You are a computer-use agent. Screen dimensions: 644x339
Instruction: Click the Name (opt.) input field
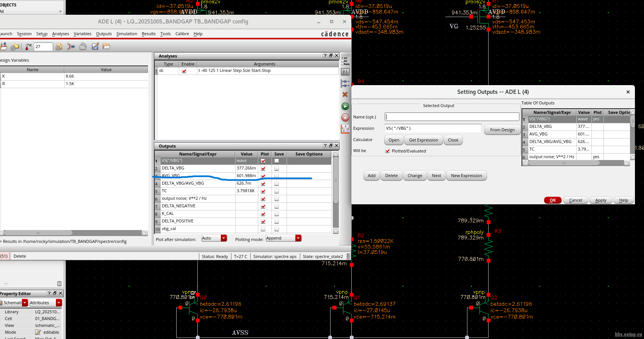click(452, 117)
